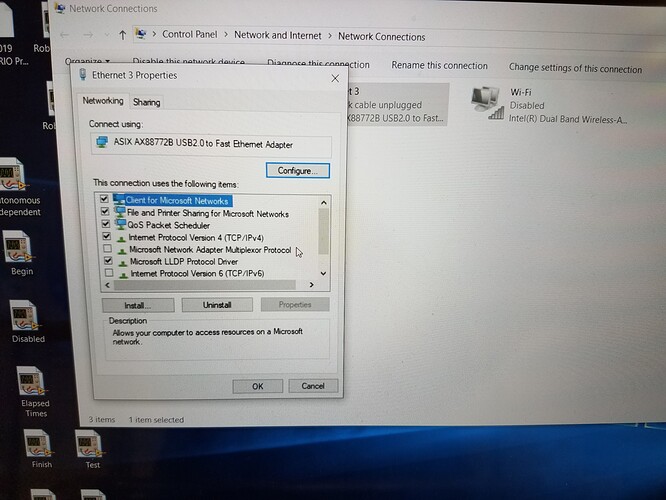Enable Microsoft Network Adapter Multiplexor Protocol checkbox
Viewport: 666px width, 500px height.
(107, 248)
